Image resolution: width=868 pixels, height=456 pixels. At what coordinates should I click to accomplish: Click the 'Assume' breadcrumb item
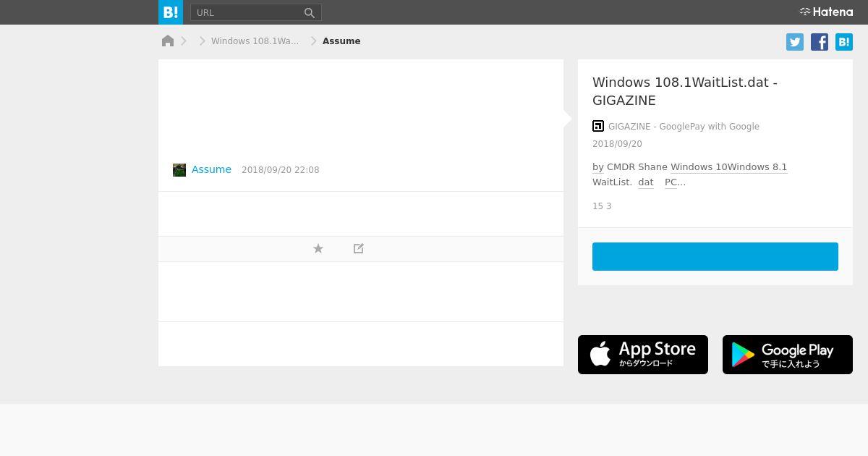[341, 41]
